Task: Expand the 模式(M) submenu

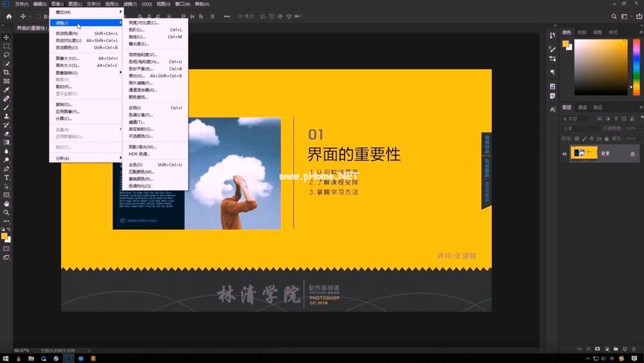Action: [86, 12]
